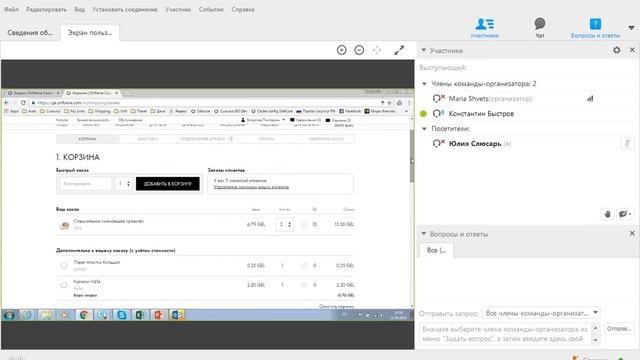Select the Пакет radio option in shared page
Image resolution: width=640 pixels, height=360 pixels.
coord(64,266)
